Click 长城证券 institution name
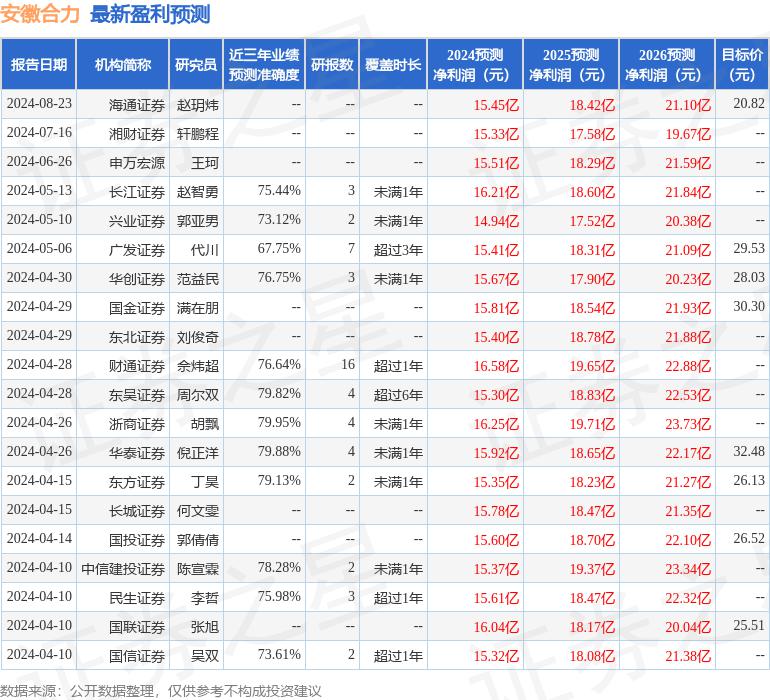770x700 pixels. 137,511
